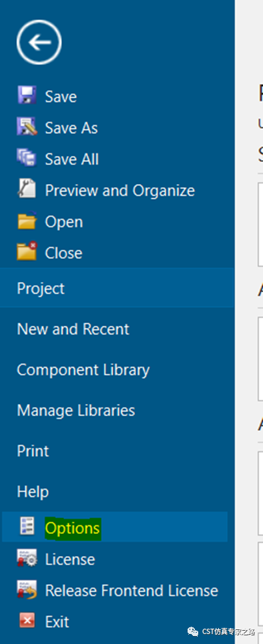Go to Manage Libraries
This screenshot has height=644, width=263.
click(76, 410)
